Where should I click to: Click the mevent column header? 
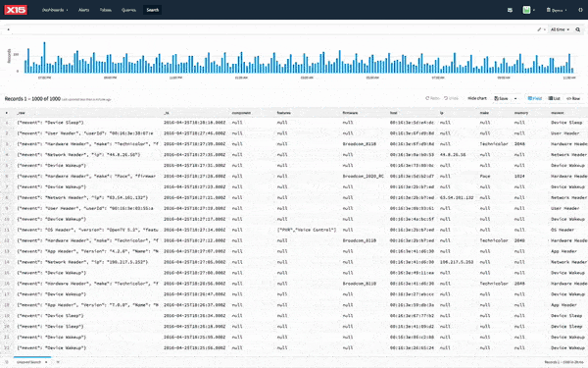tap(558, 113)
